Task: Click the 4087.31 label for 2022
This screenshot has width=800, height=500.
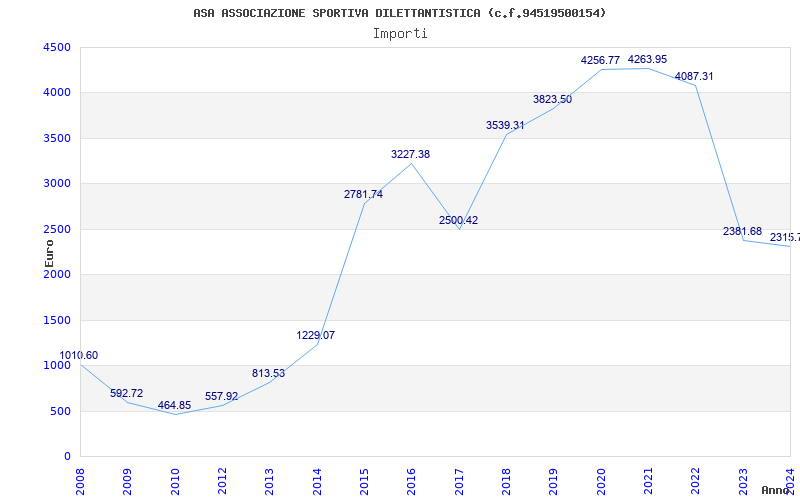Action: 694,77
